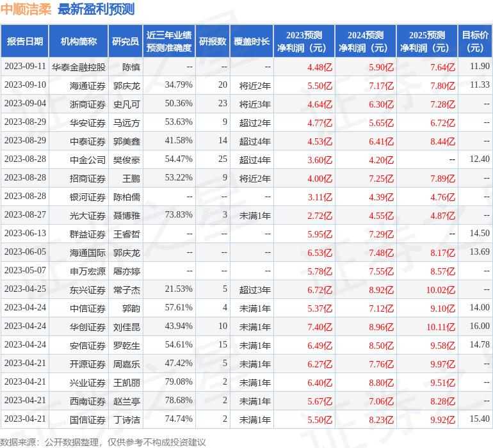Click accuracy value 21.53%
The image size is (493, 448).
coord(179,289)
